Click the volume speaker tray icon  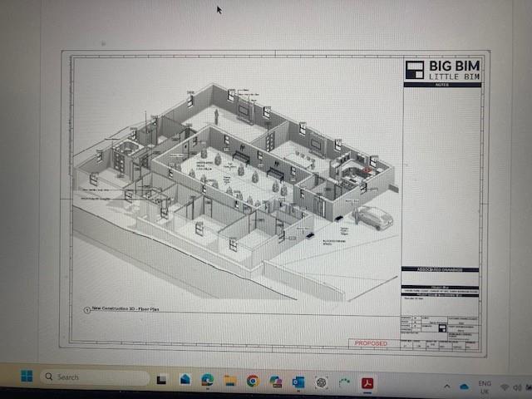517,387
